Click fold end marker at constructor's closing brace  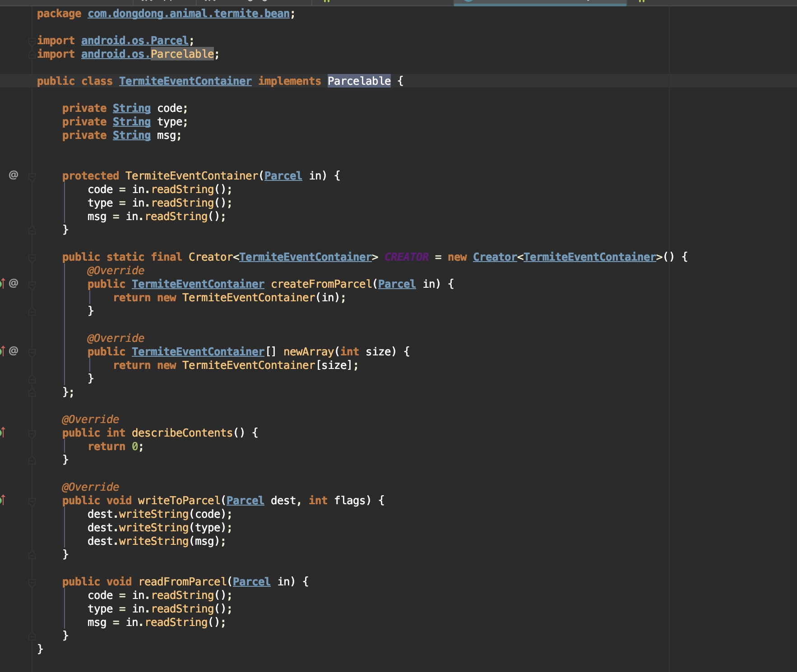[x=32, y=230]
